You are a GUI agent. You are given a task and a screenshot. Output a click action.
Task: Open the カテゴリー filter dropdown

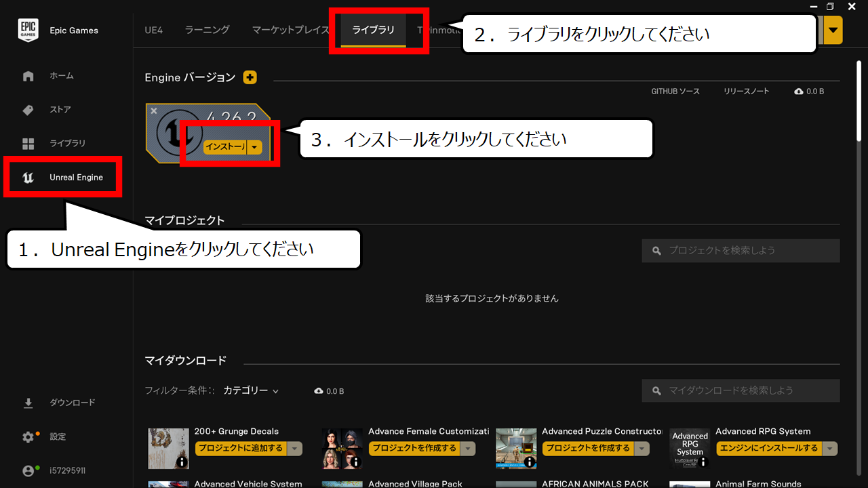click(251, 391)
